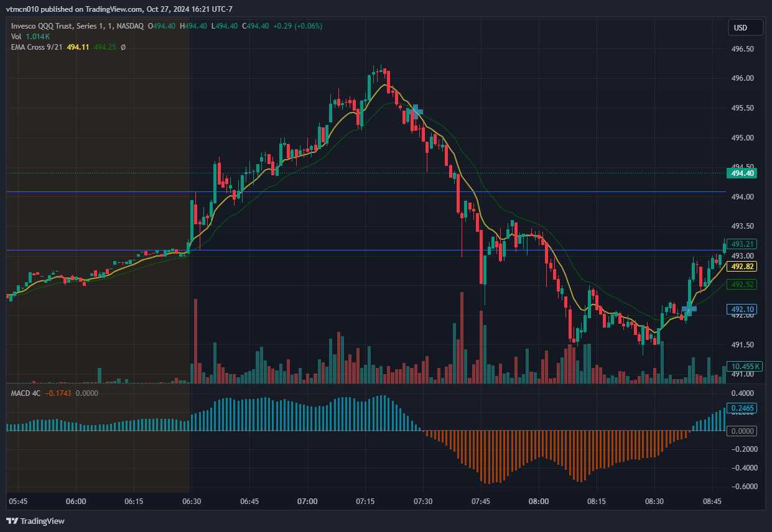This screenshot has height=532, width=772.
Task: Click the 496.50 price axis label
Action: (741, 49)
